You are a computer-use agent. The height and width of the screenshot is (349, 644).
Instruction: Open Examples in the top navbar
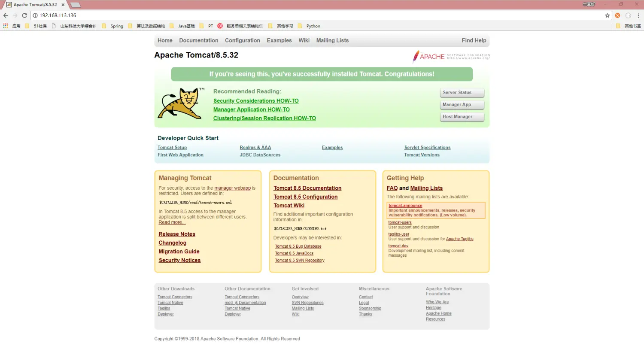click(x=279, y=40)
